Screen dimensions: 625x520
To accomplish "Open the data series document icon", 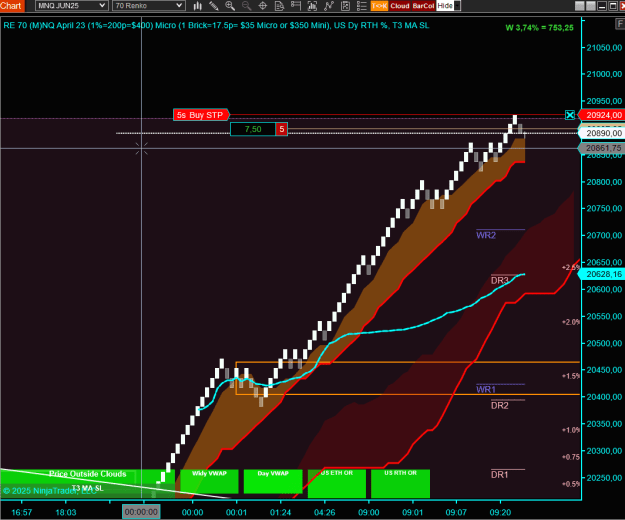I will (279, 6).
